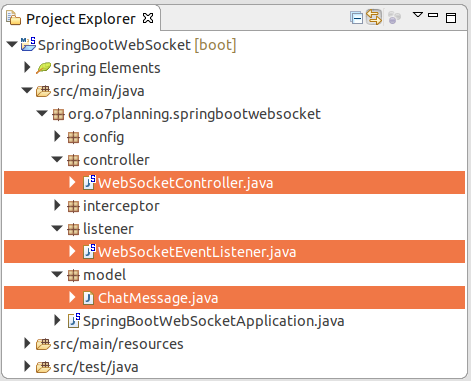Select the org.o7planning.springbootwebsocket package
Viewport: 471px width, 381px height.
pyautogui.click(x=194, y=114)
